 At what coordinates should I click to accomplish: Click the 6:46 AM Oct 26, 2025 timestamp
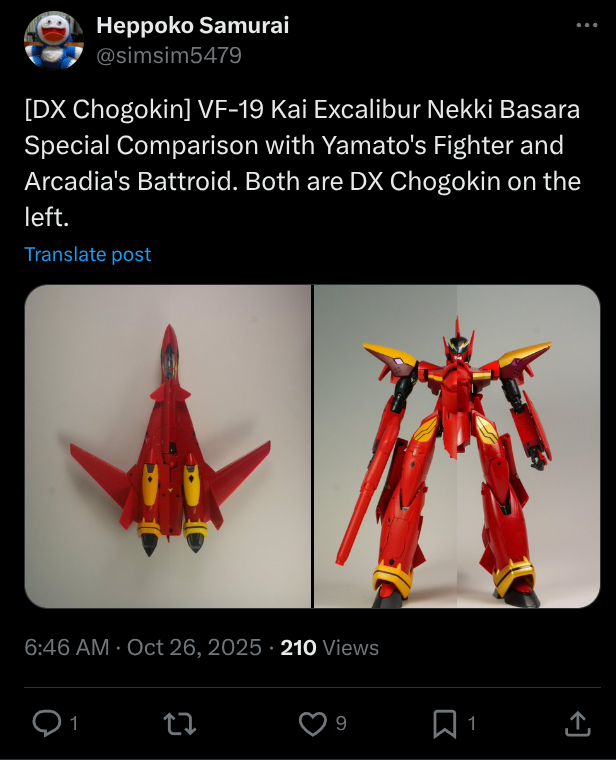pyautogui.click(x=143, y=648)
